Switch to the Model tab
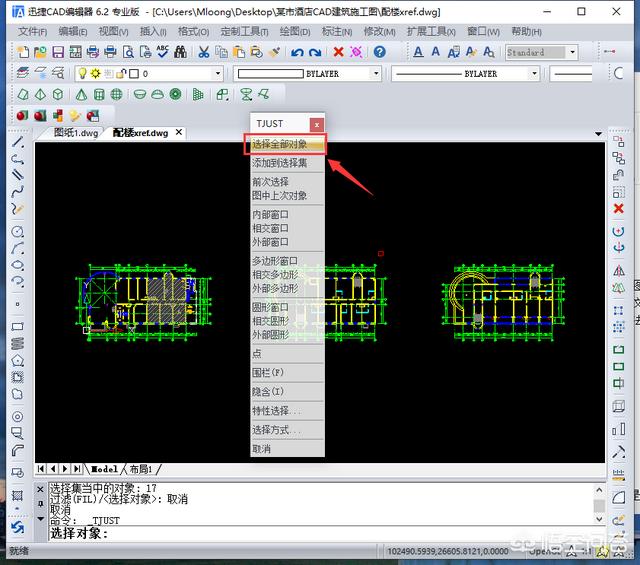 click(x=104, y=469)
